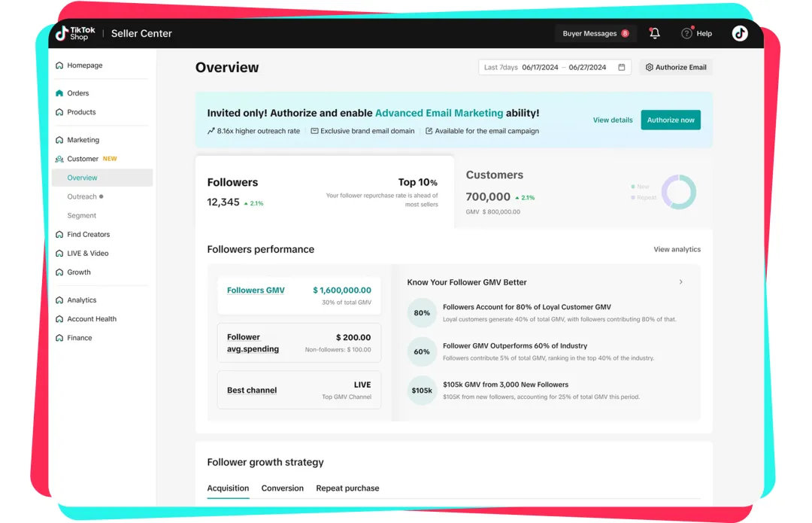This screenshot has height=523, width=812.
Task: Click the Authorize now button
Action: point(671,120)
